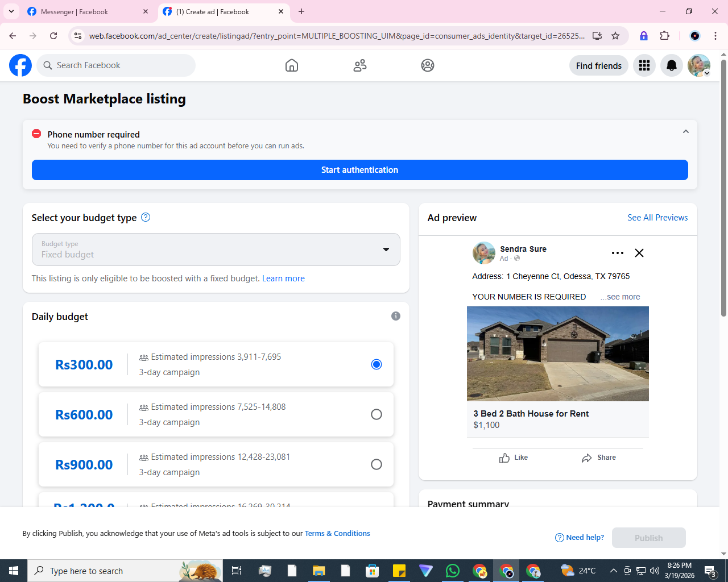Open WhatsApp from the taskbar

point(453,571)
